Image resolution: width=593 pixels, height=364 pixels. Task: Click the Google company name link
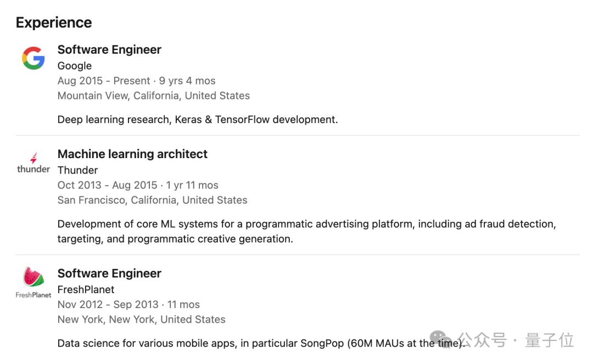pos(75,66)
